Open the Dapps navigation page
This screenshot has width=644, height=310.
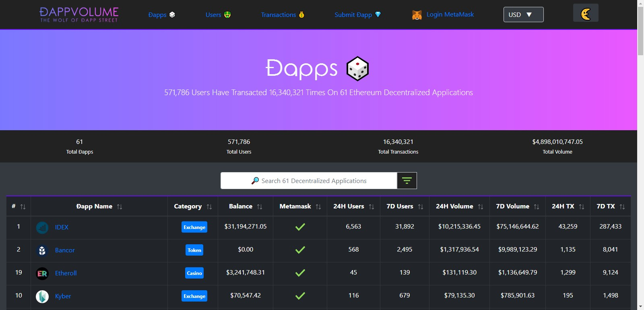pos(157,15)
